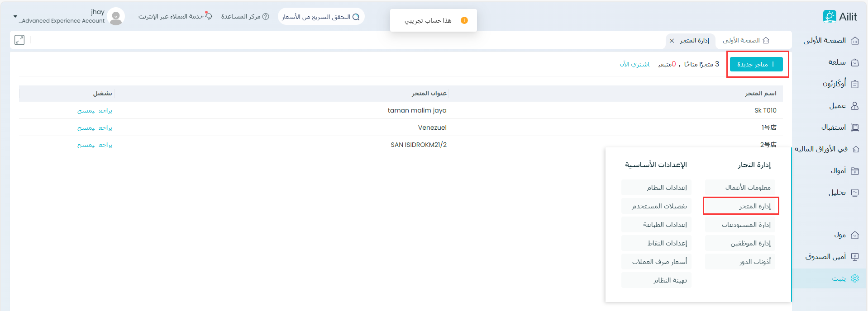The width and height of the screenshot is (868, 311).
Task: Open the help center question icon
Action: pos(266,17)
